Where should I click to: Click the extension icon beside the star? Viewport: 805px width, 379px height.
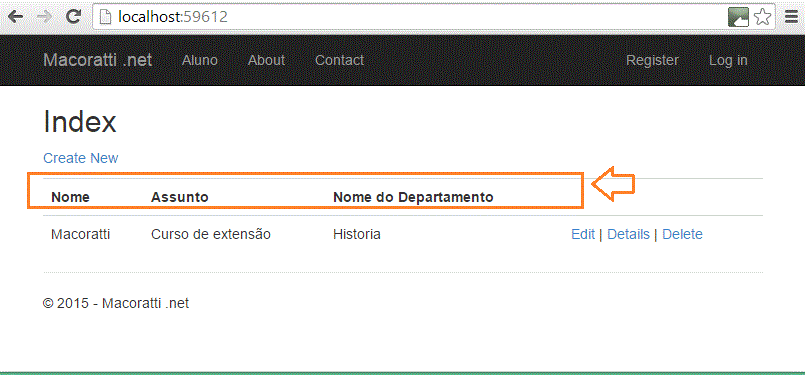[x=738, y=17]
